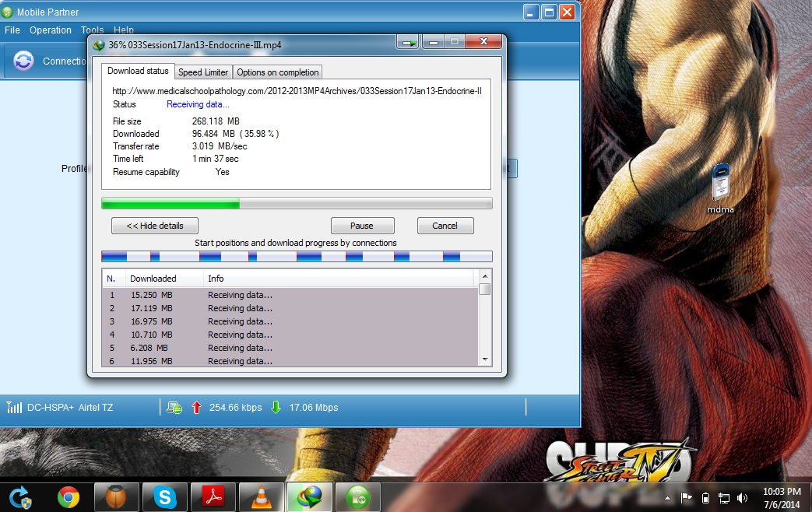The image size is (812, 512).
Task: Click the Downloaded column header
Action: click(x=165, y=279)
